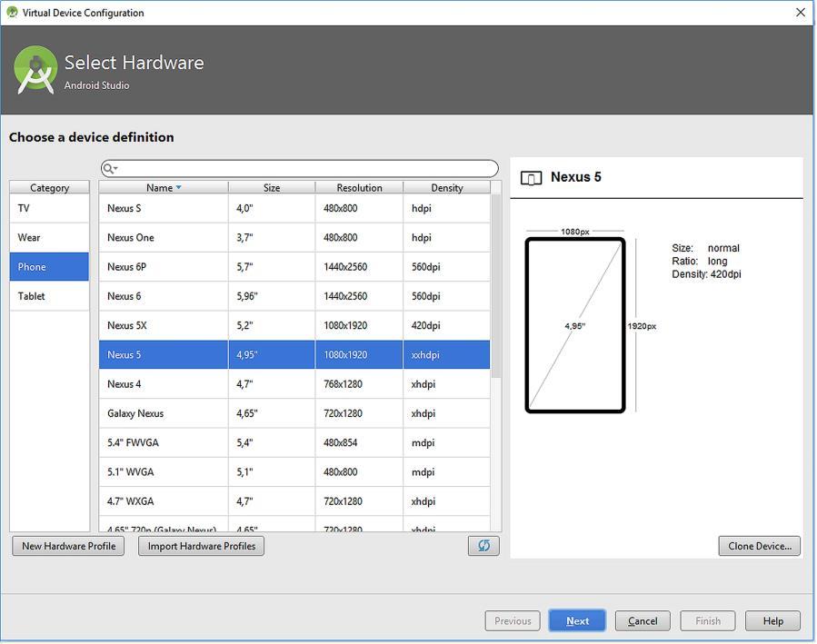
Task: Click the device list vertical scrollbar
Action: click(495, 286)
